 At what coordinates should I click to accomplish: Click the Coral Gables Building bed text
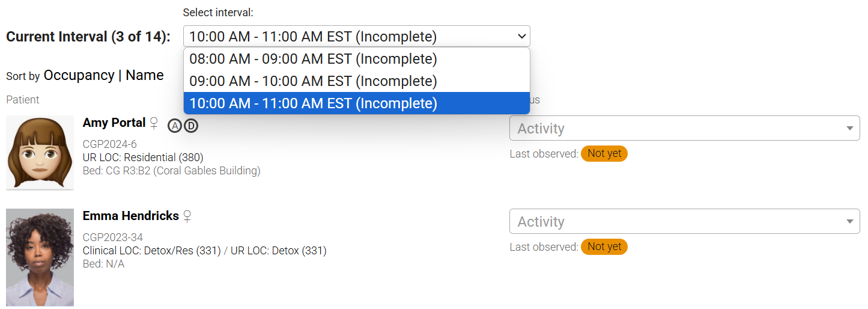click(x=171, y=171)
